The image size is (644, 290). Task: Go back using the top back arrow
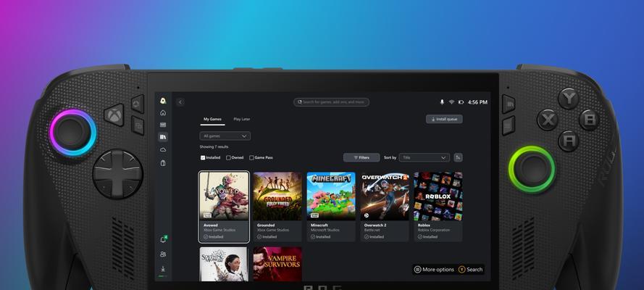click(180, 102)
